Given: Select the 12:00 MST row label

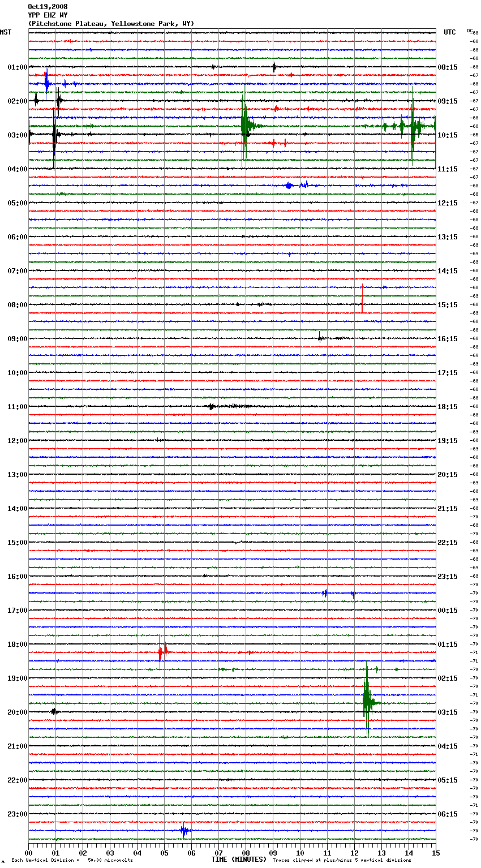Looking at the screenshot, I should click(18, 441).
